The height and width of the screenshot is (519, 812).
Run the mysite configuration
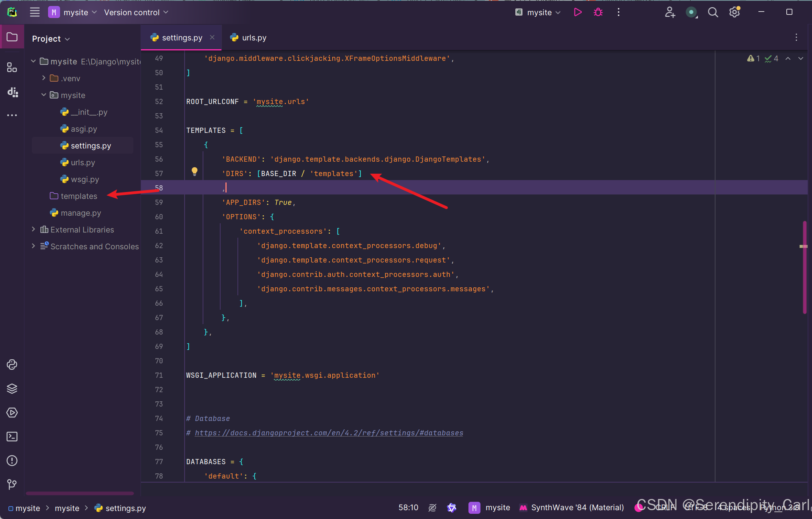[577, 12]
